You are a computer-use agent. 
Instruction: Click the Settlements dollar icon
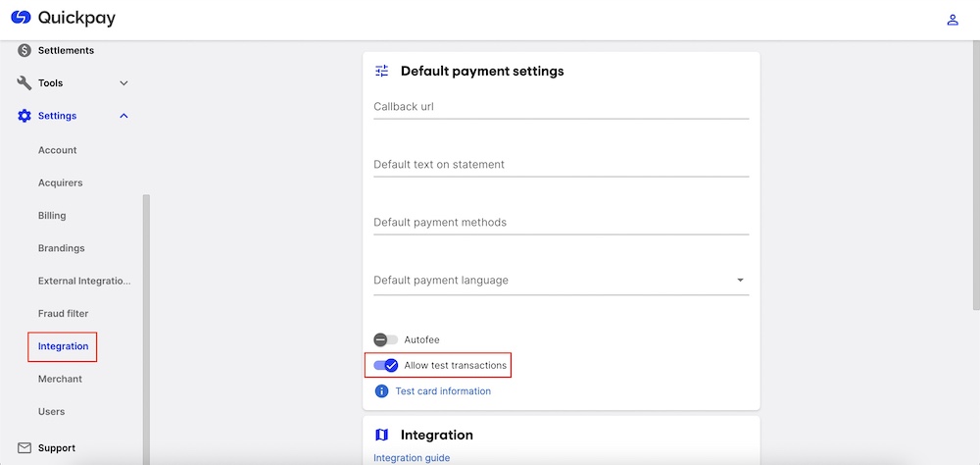(x=24, y=50)
